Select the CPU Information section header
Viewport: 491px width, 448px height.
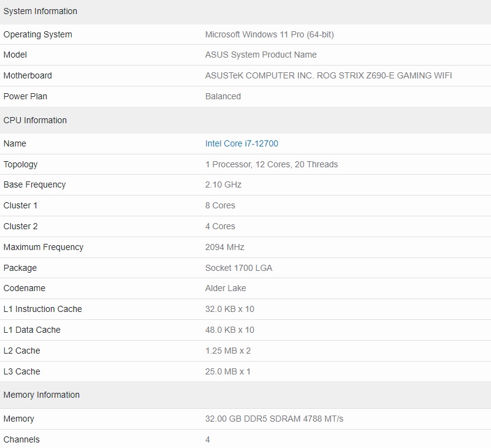(35, 120)
